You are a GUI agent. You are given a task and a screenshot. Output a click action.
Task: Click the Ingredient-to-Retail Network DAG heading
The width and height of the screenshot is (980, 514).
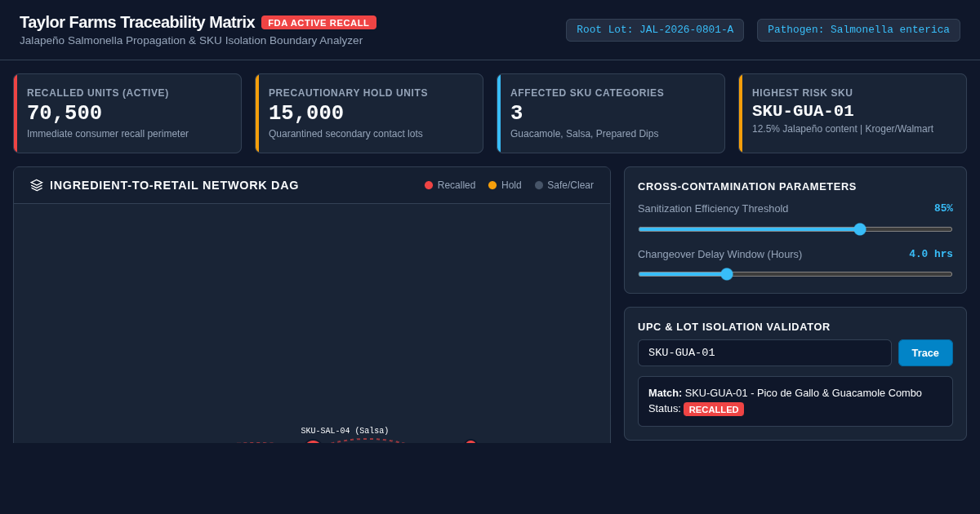174,185
